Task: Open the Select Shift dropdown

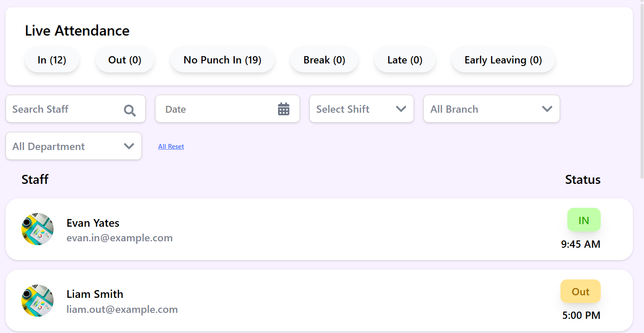Action: click(361, 109)
